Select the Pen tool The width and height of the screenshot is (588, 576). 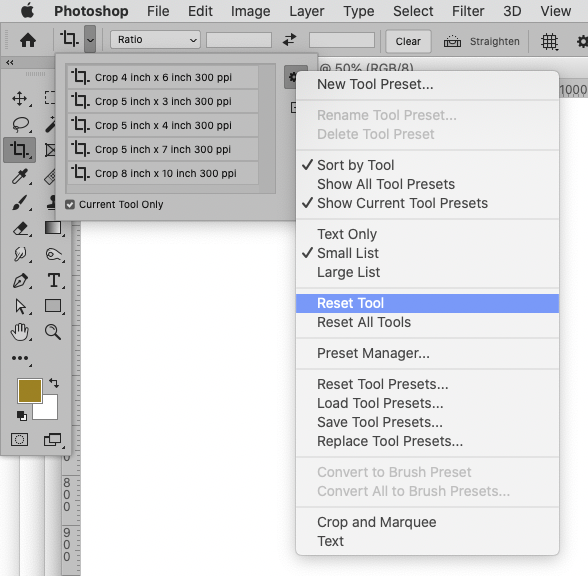(20, 280)
